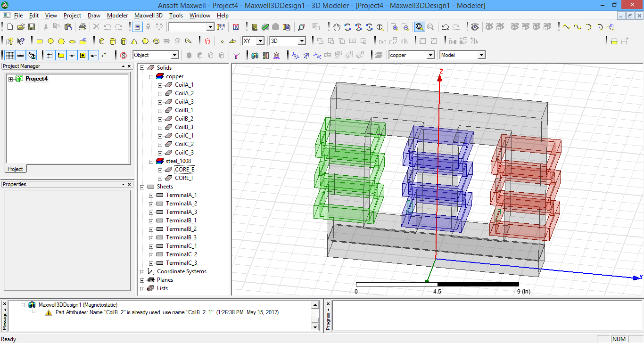Viewport: 644px width, 343px height.
Task: Toggle snap to object vertices
Action: point(60,55)
